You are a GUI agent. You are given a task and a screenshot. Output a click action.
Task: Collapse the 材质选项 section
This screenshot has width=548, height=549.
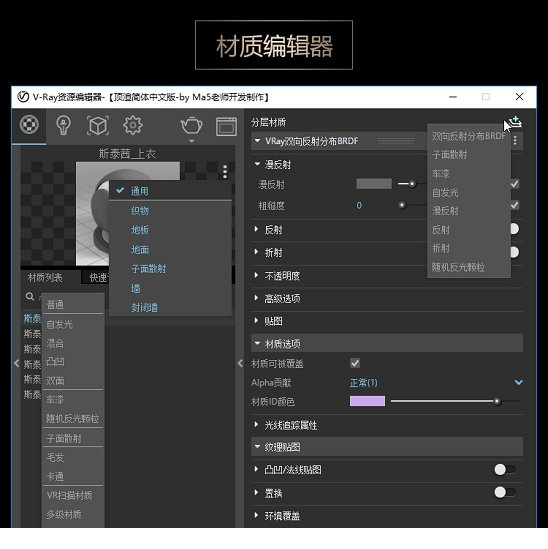(257, 343)
